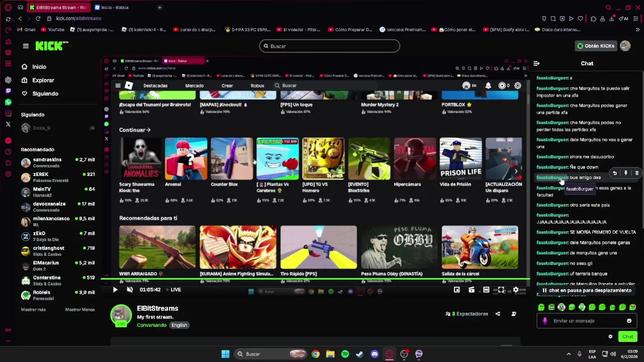The image size is (644, 362).
Task: Show hidden system tray icons
Action: tap(569, 354)
